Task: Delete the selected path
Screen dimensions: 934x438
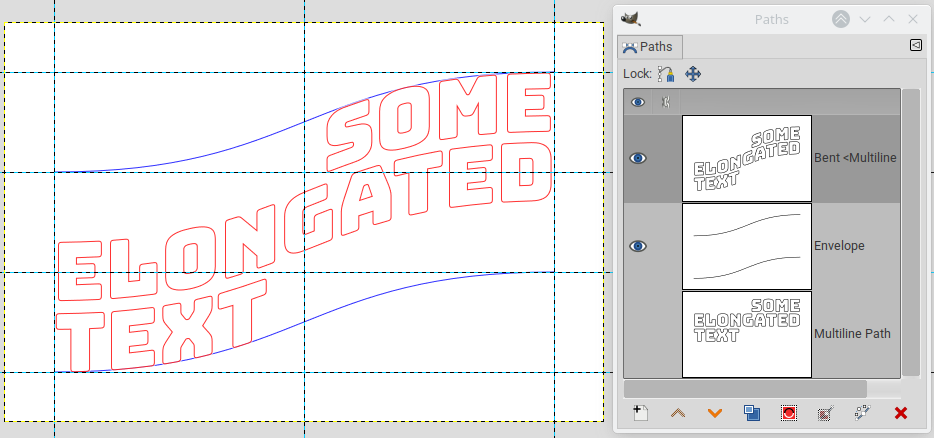Action: click(900, 413)
